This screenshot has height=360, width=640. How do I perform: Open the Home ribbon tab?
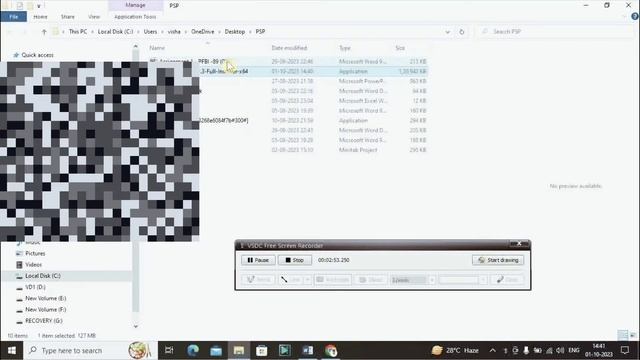coord(40,17)
